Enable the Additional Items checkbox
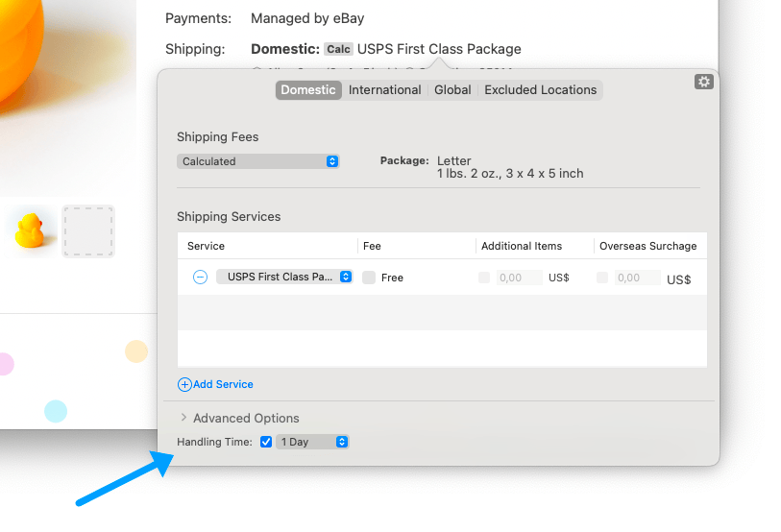The height and width of the screenshot is (532, 781). tap(484, 278)
